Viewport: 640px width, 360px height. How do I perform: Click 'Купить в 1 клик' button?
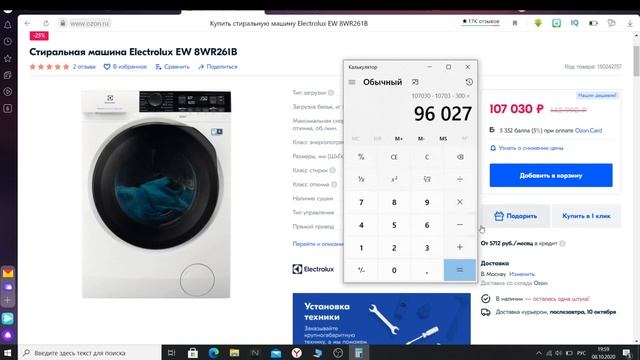click(586, 216)
